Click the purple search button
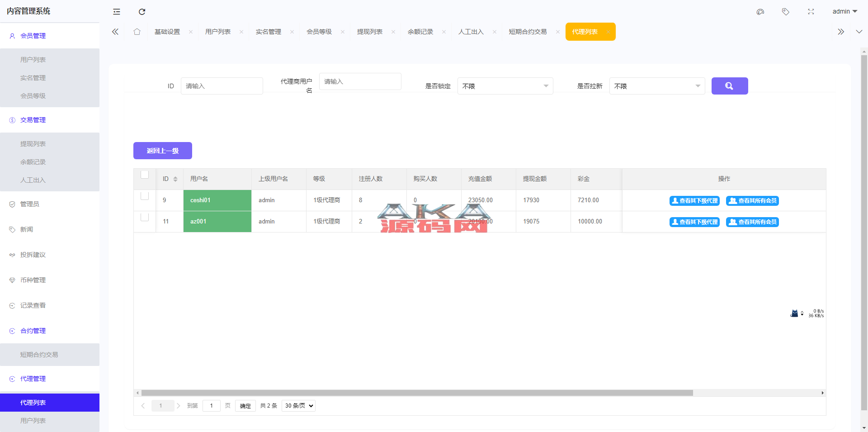Screen dimensions: 868x432 point(729,86)
